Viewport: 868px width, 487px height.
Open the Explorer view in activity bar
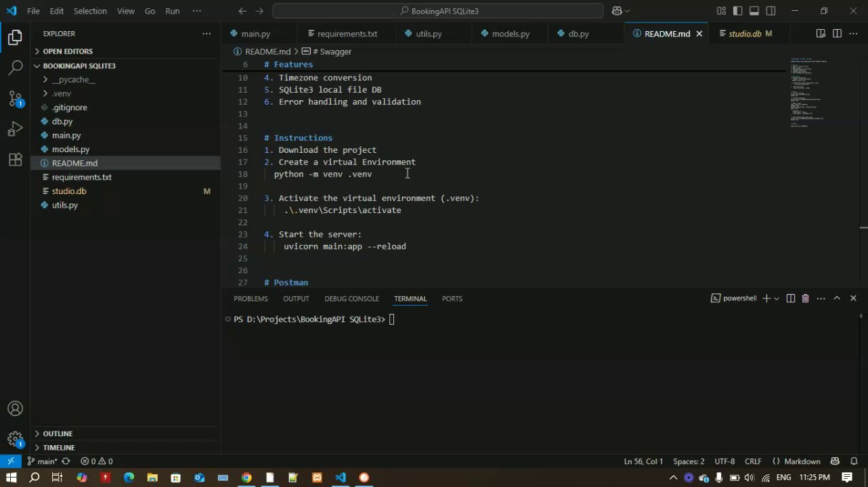[15, 38]
